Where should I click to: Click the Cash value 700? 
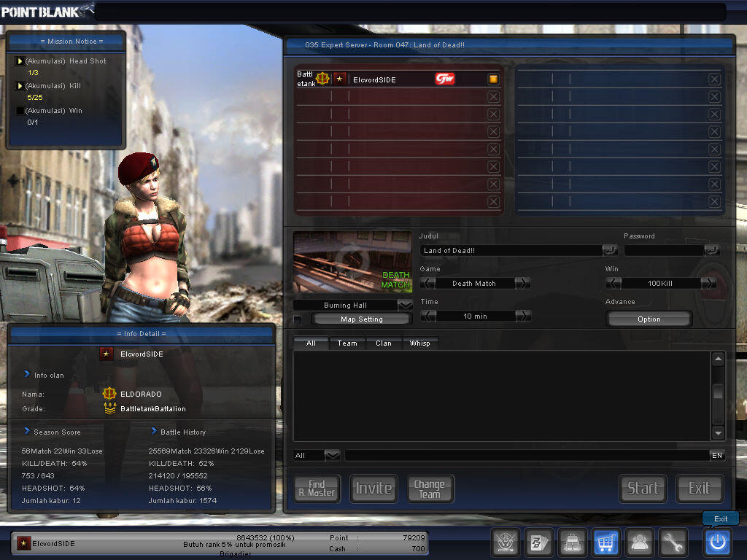pyautogui.click(x=418, y=548)
